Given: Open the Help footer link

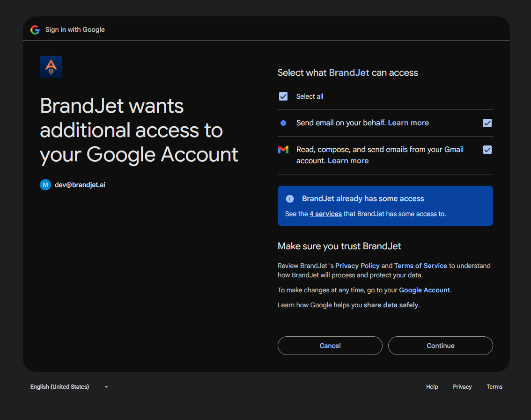Looking at the screenshot, I should [432, 386].
